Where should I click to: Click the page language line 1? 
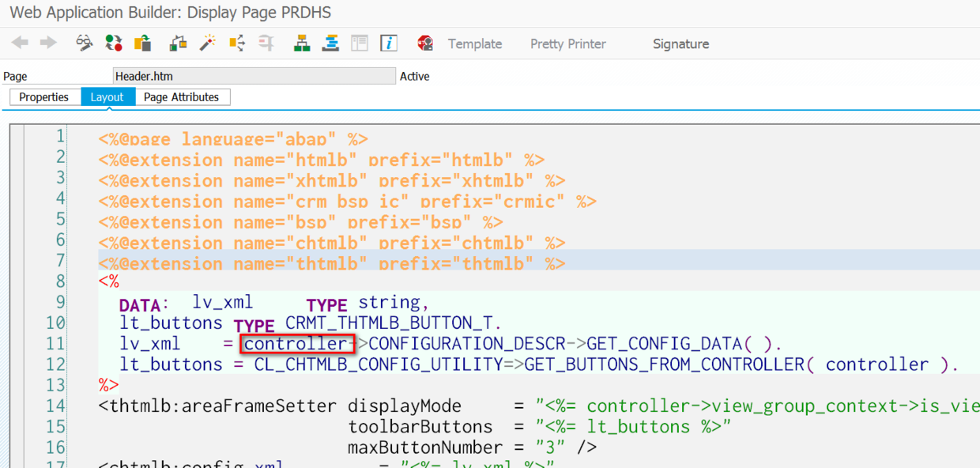(233, 139)
